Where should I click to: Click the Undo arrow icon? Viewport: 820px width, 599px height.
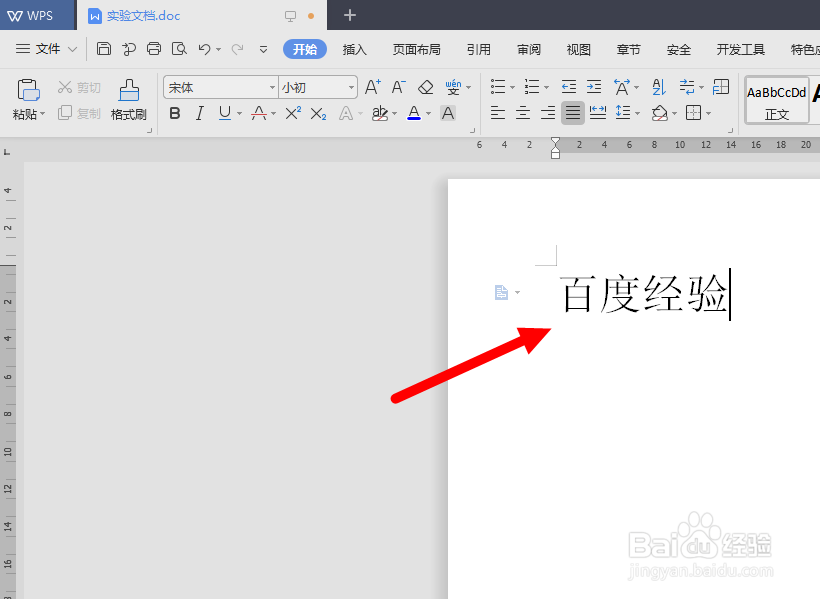coord(204,49)
